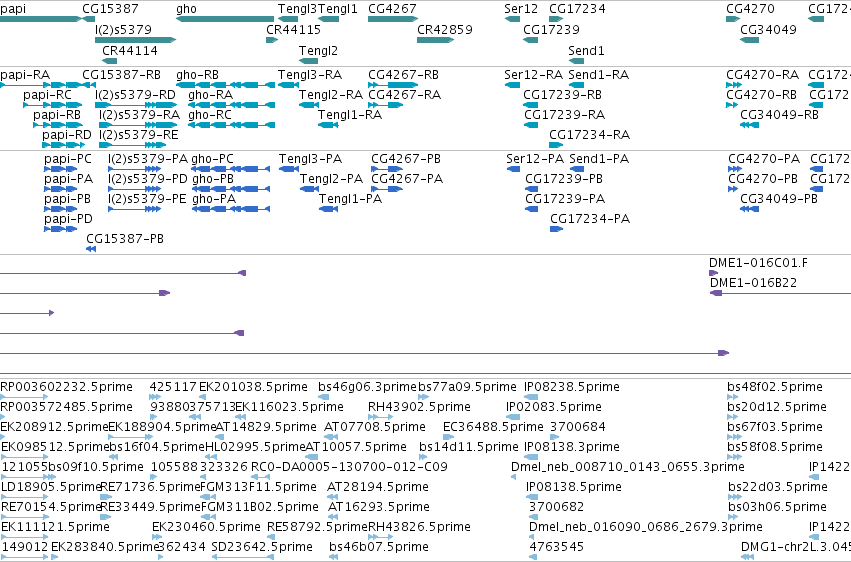Click the Tengl2-RA transcript
851x562 pixels.
click(x=309, y=105)
